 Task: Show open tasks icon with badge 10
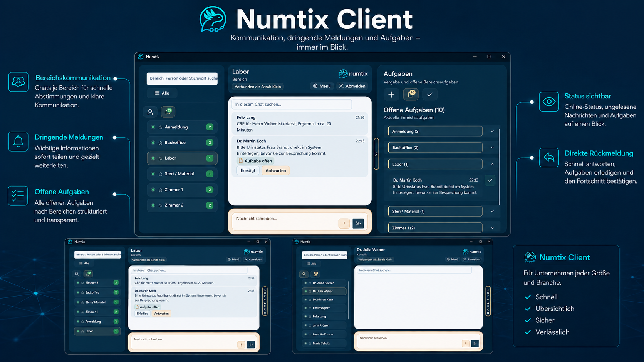coord(411,94)
